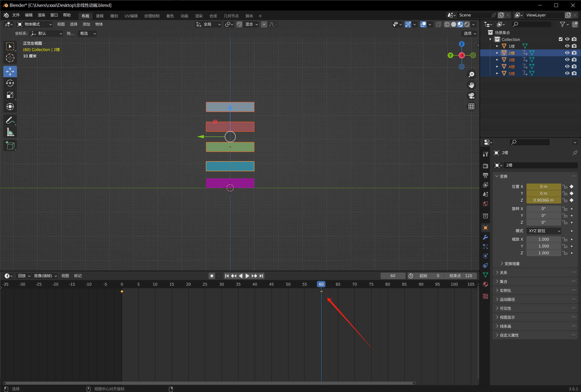The height and width of the screenshot is (392, 581).
Task: Select the Add Cube tool
Action: [10, 145]
